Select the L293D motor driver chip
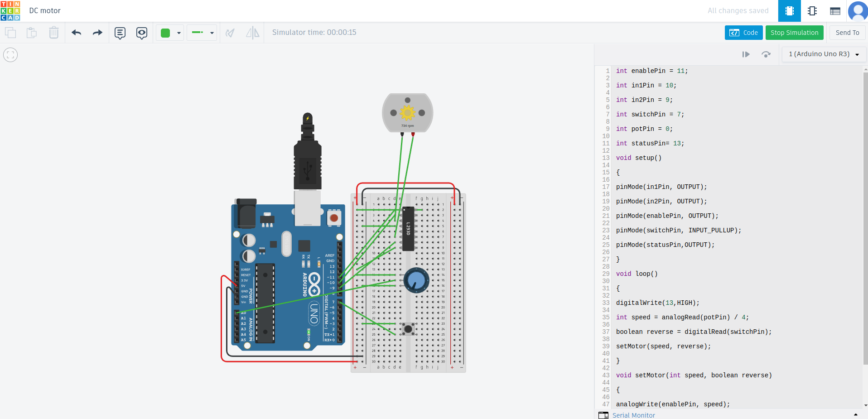Viewport: 868px width, 419px height. [408, 229]
